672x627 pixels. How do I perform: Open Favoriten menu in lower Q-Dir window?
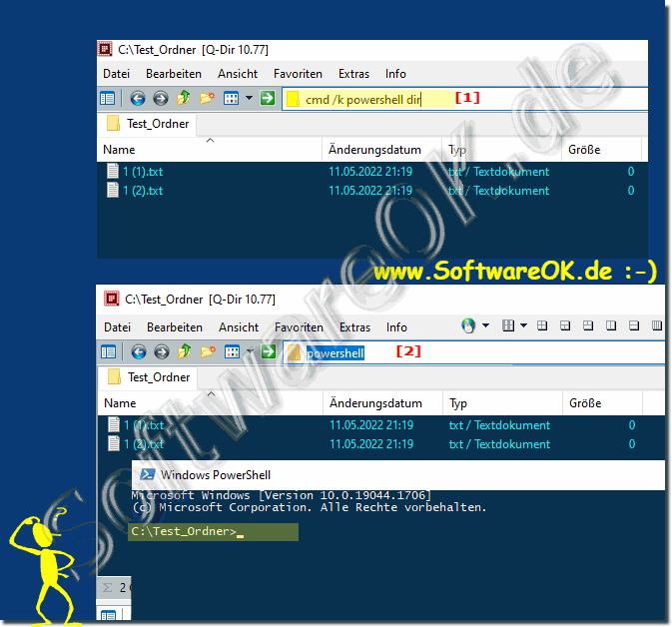299,327
